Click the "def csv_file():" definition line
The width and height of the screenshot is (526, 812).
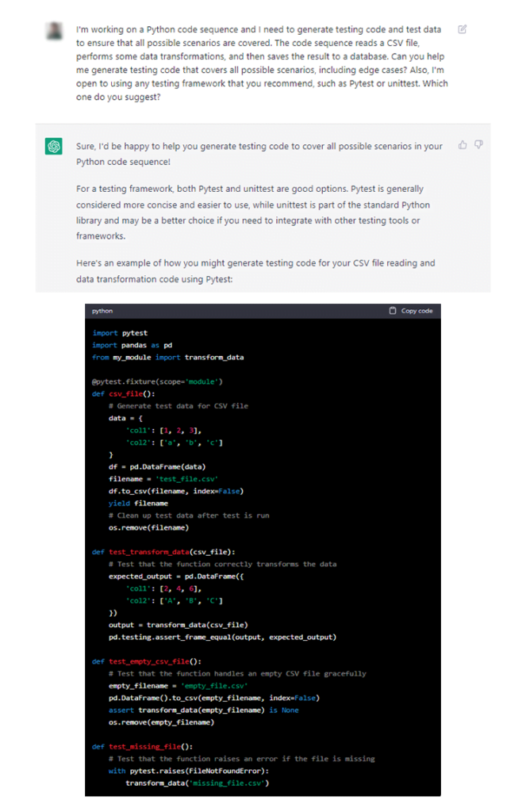[x=123, y=393]
